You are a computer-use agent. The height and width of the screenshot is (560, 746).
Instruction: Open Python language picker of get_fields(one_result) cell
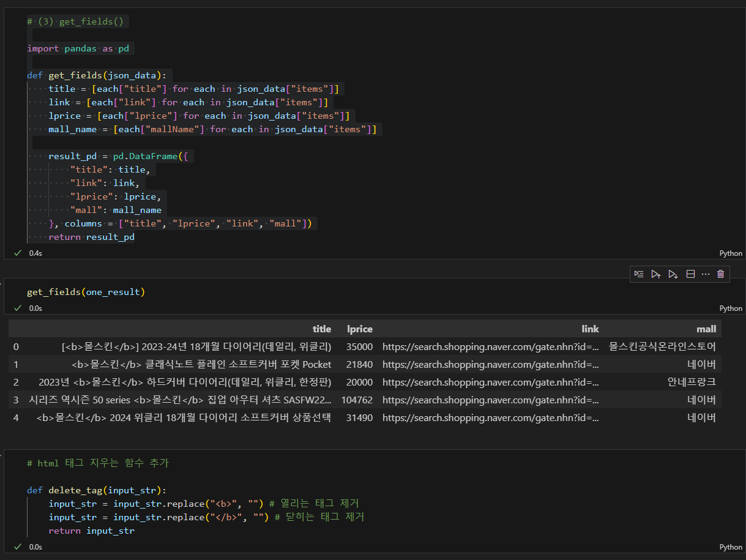pyautogui.click(x=731, y=308)
